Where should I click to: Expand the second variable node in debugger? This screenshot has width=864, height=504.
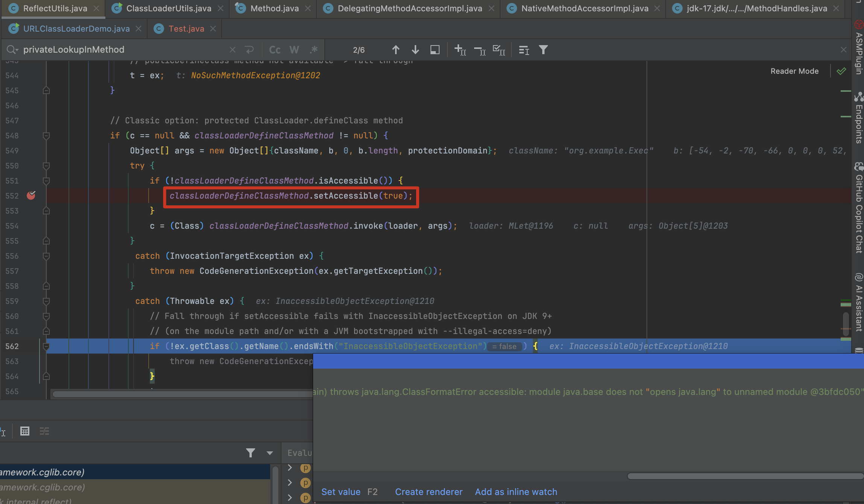point(290,483)
